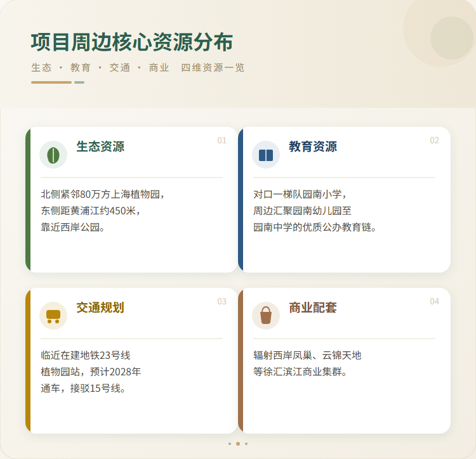Open the 商业配套 card heading
This screenshot has width=476, height=459.
(x=313, y=307)
